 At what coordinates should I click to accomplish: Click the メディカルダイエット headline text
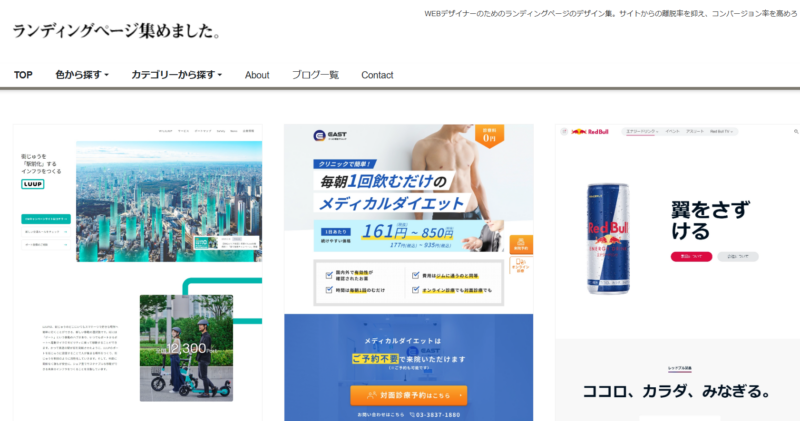pos(391,204)
